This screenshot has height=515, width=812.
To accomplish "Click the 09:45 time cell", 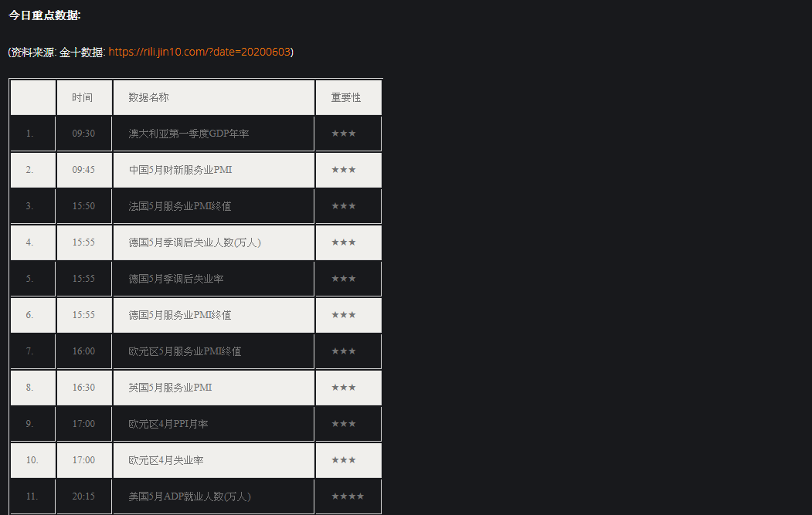I will 83,170.
